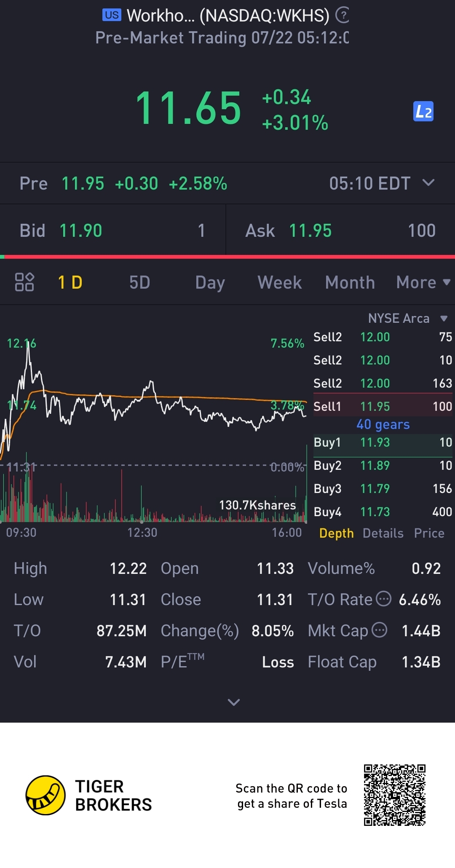Select the 1 D chart tab
Image resolution: width=455 pixels, height=868 pixels.
[x=70, y=282]
